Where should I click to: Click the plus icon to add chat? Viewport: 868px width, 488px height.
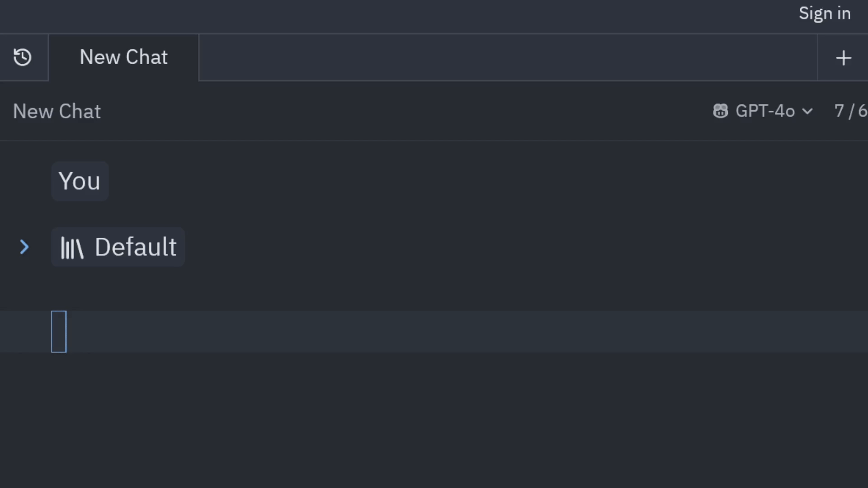coord(843,58)
